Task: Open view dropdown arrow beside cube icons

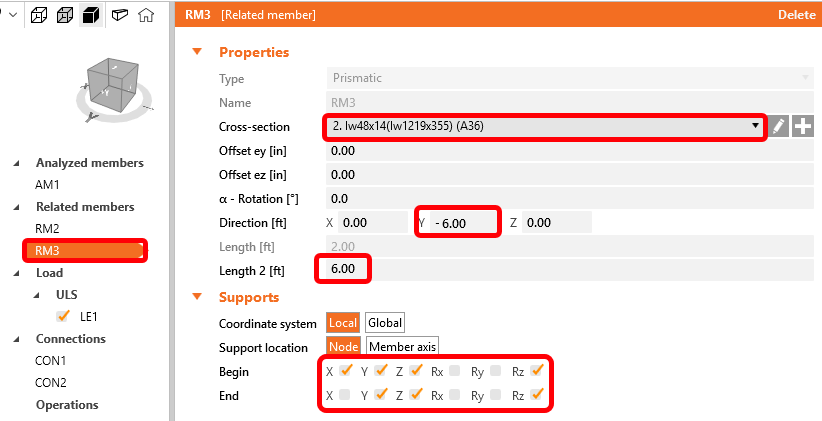Action: tap(13, 15)
